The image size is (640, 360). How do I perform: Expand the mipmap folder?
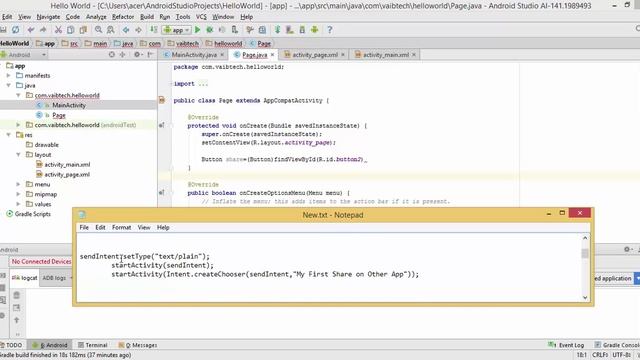[x=18, y=194]
